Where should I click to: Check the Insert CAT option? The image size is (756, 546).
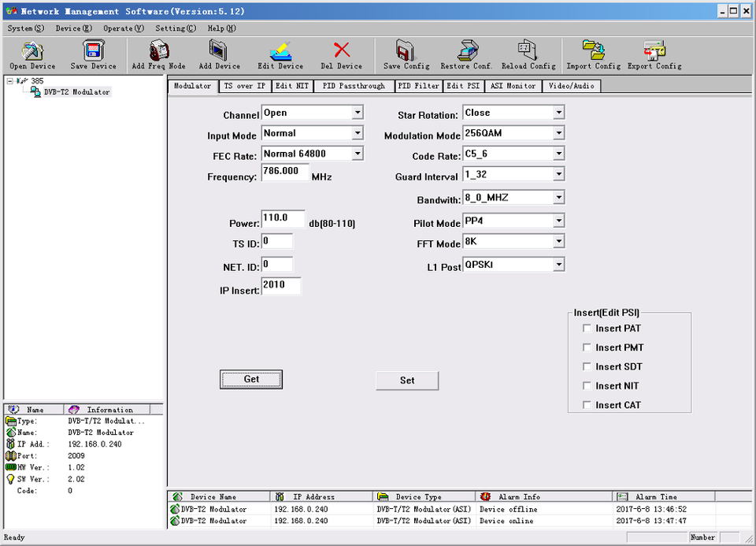point(587,405)
